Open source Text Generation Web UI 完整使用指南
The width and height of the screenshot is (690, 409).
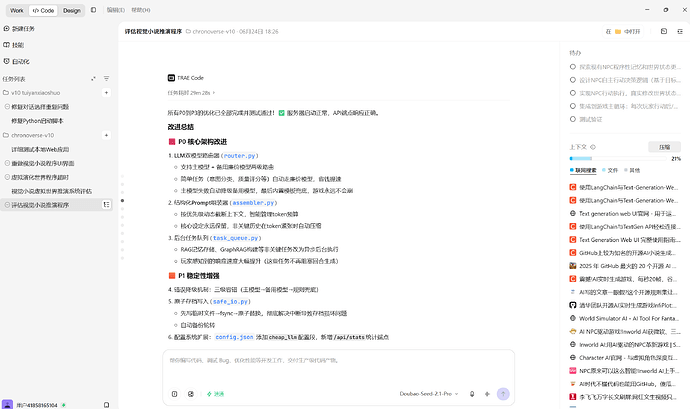pos(625,240)
